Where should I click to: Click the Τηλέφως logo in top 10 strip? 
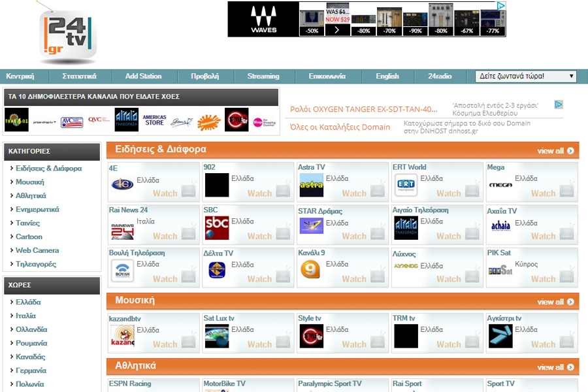[16, 120]
